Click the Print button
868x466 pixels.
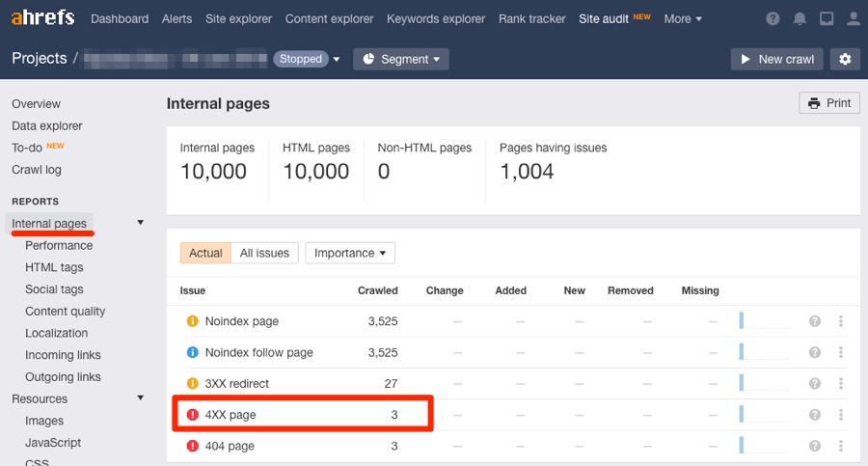click(x=829, y=103)
